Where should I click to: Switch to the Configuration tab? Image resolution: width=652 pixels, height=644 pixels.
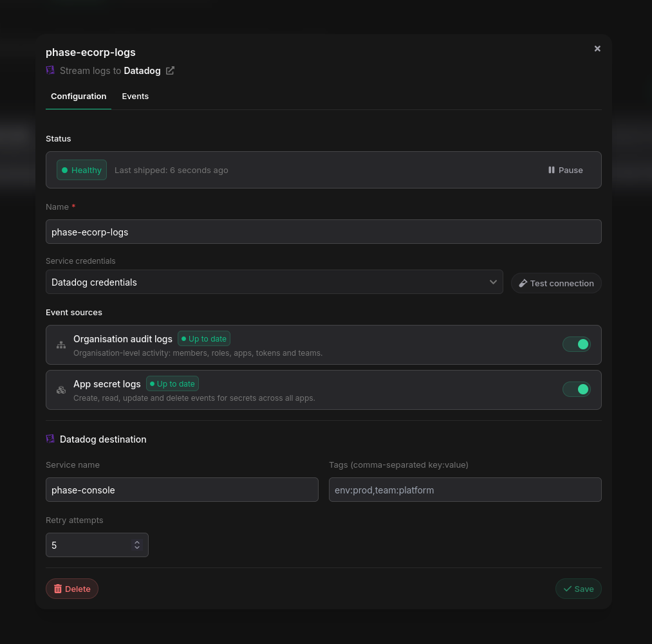(x=79, y=97)
